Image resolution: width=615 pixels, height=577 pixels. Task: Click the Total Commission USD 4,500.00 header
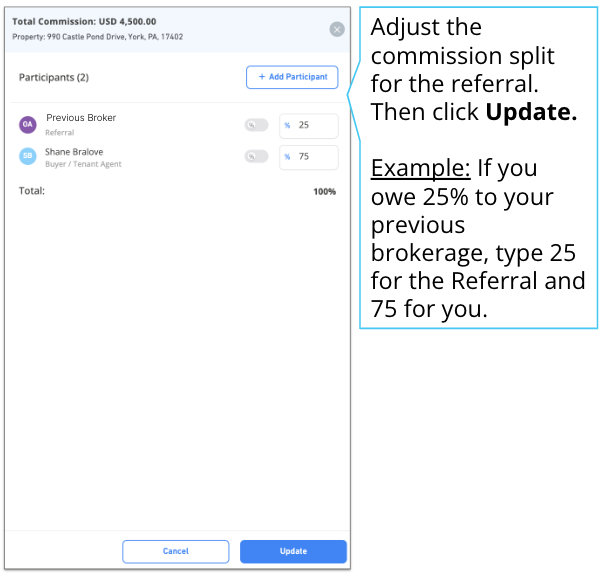coord(84,22)
